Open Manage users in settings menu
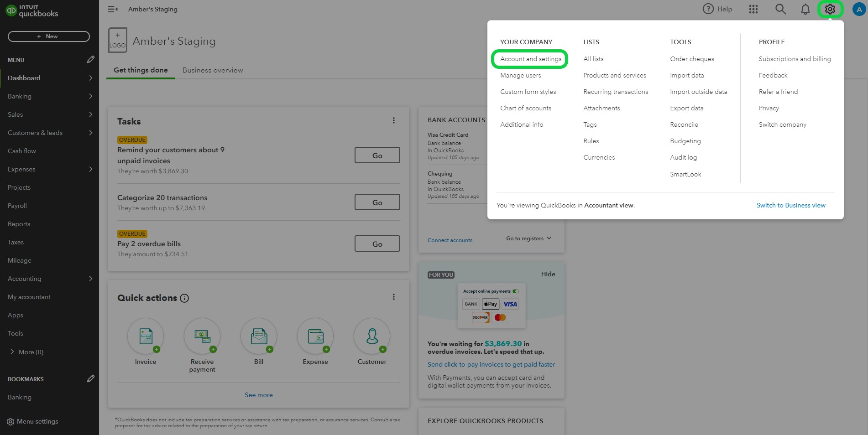 [x=521, y=75]
